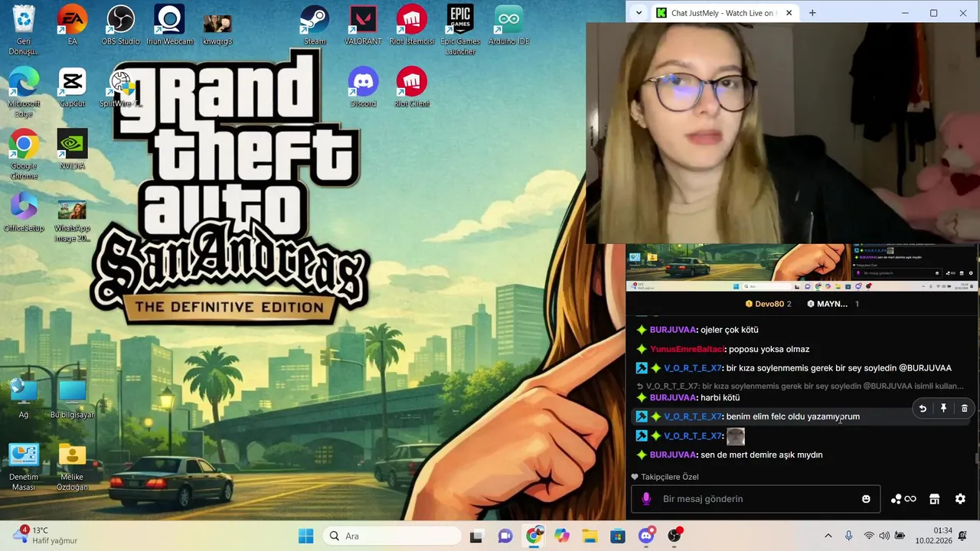Open the Epic Games Launcher desktop shortcut
Viewport: 980px width, 551px height.
(460, 30)
